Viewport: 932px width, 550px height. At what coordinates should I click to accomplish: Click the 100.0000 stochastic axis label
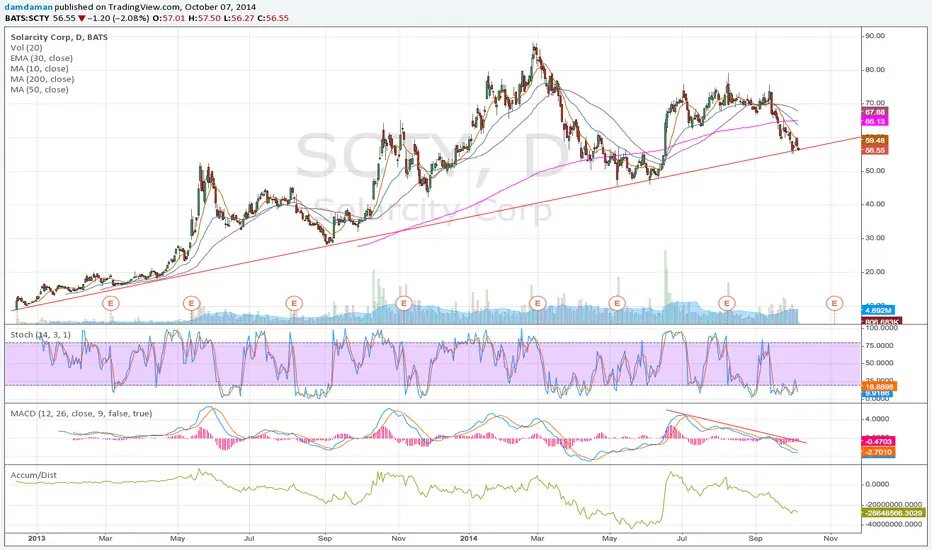click(880, 328)
